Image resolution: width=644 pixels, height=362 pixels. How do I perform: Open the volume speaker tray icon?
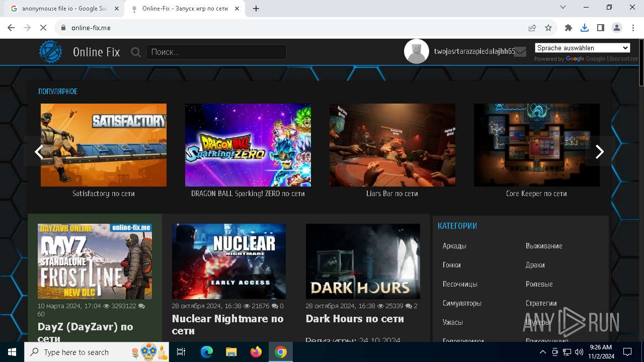tap(579, 352)
